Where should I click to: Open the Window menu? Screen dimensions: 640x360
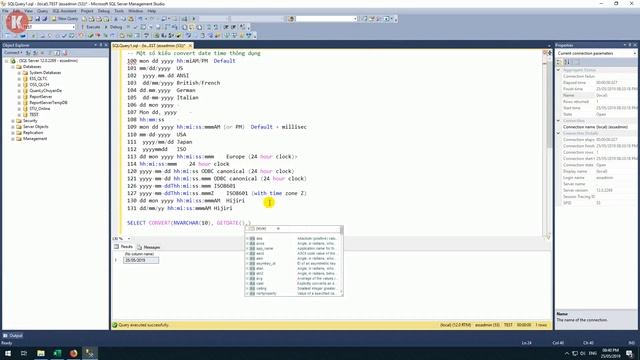click(x=136, y=11)
